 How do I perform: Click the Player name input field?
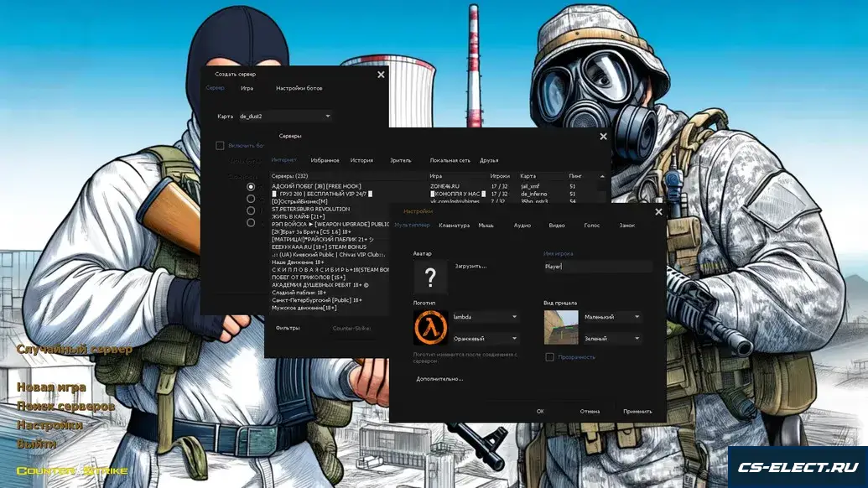(x=596, y=266)
